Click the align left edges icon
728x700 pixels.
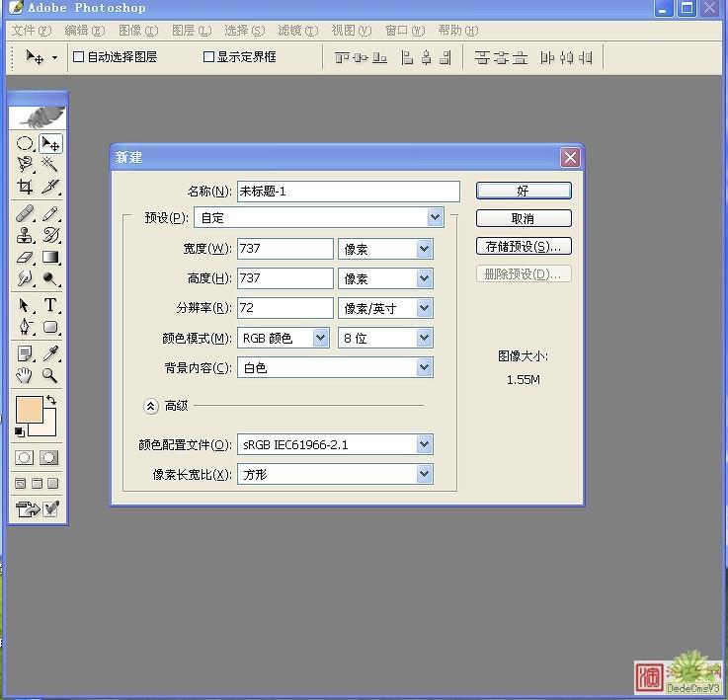point(407,57)
